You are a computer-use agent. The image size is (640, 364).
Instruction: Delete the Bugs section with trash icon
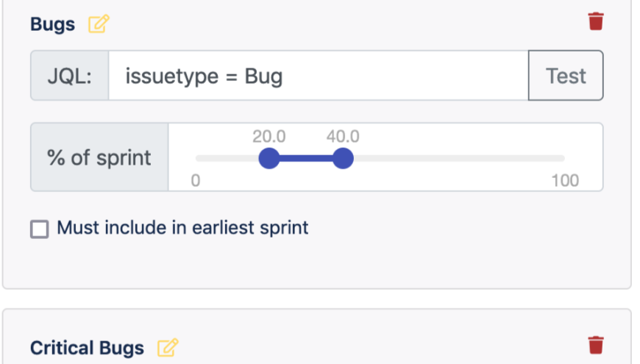click(596, 22)
